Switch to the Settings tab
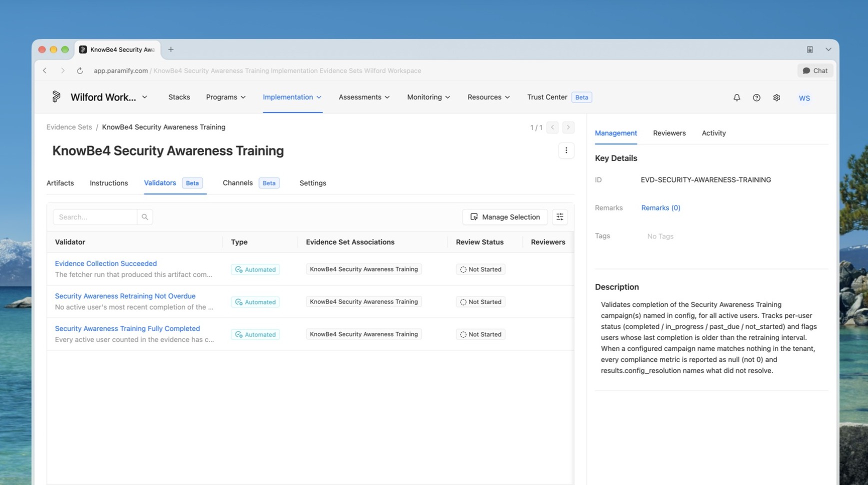The width and height of the screenshot is (868, 485). [x=312, y=183]
